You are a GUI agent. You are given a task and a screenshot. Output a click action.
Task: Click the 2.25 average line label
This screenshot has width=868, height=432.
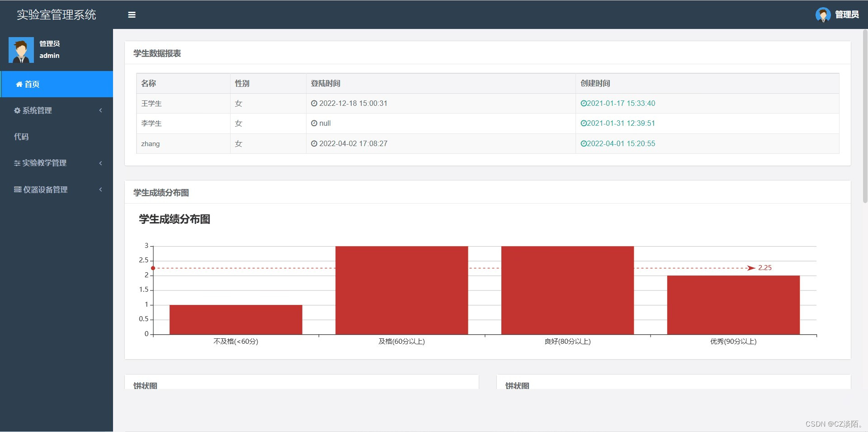(x=765, y=268)
